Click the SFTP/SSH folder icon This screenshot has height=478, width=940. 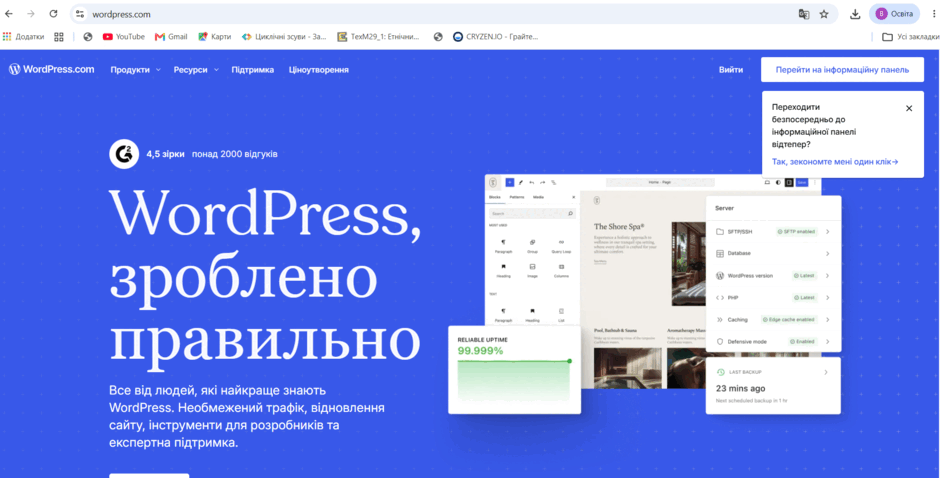(x=720, y=232)
